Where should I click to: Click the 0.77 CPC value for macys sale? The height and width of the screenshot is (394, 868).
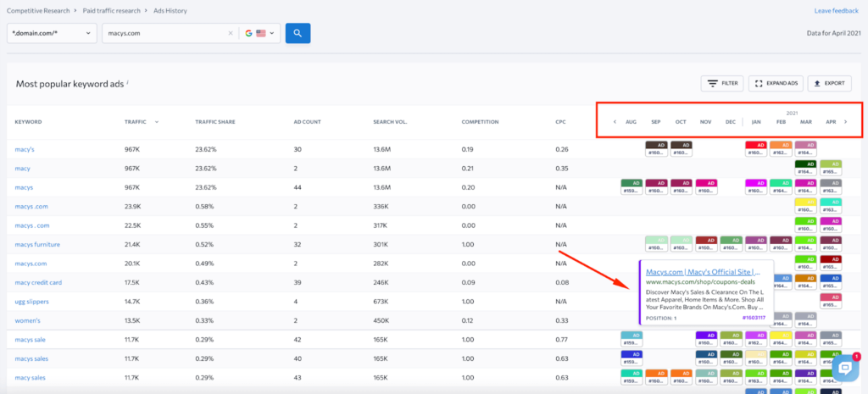tap(561, 339)
